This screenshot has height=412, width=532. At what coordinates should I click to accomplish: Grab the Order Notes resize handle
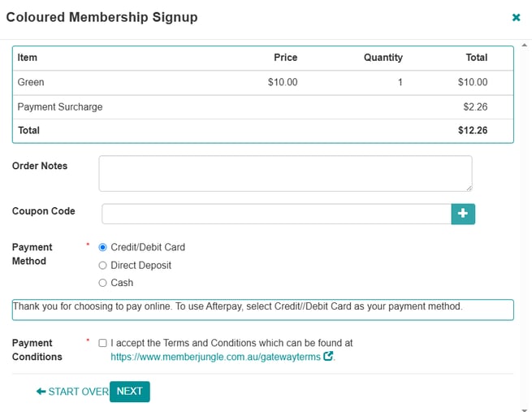tap(469, 188)
